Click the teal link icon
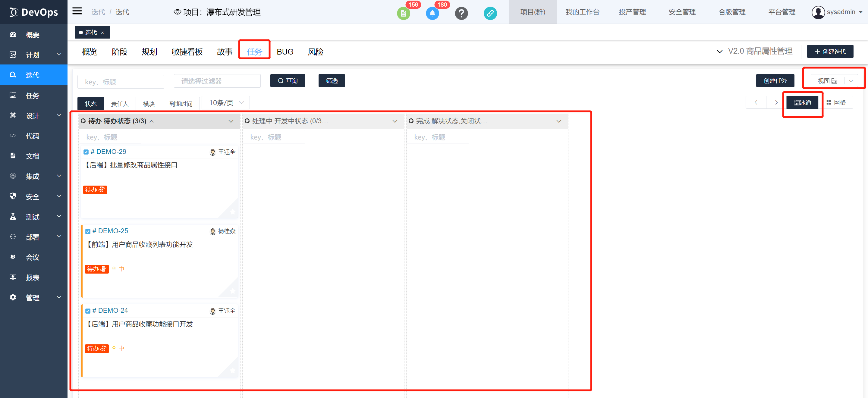This screenshot has width=868, height=398. tap(490, 14)
